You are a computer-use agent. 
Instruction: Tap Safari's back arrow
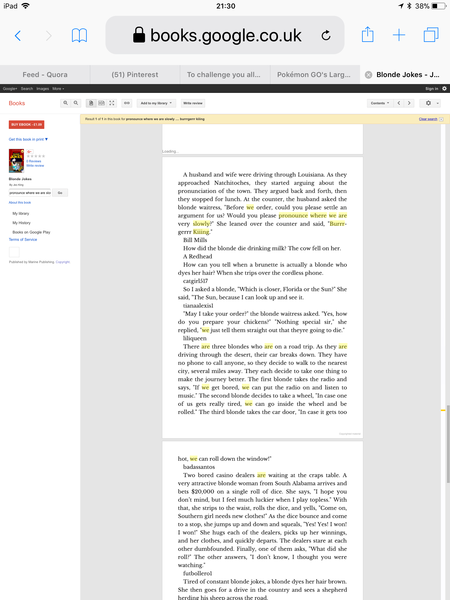point(18,36)
